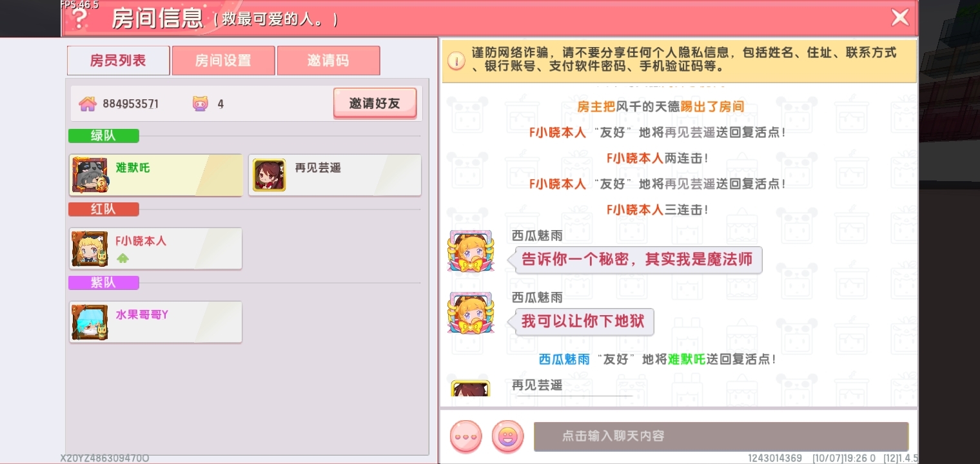Click 水果哥哥Y's avatar in purple team
980x464 pixels.
point(90,322)
